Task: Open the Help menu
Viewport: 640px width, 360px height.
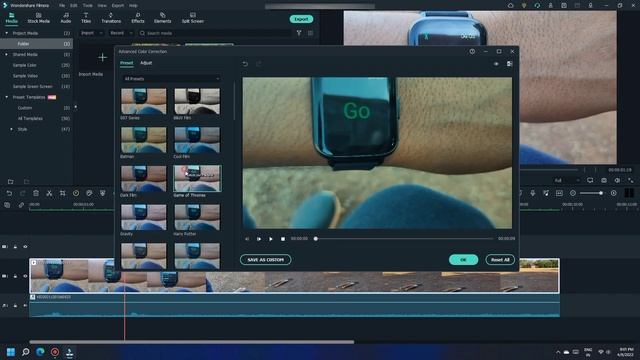Action: coord(133,6)
